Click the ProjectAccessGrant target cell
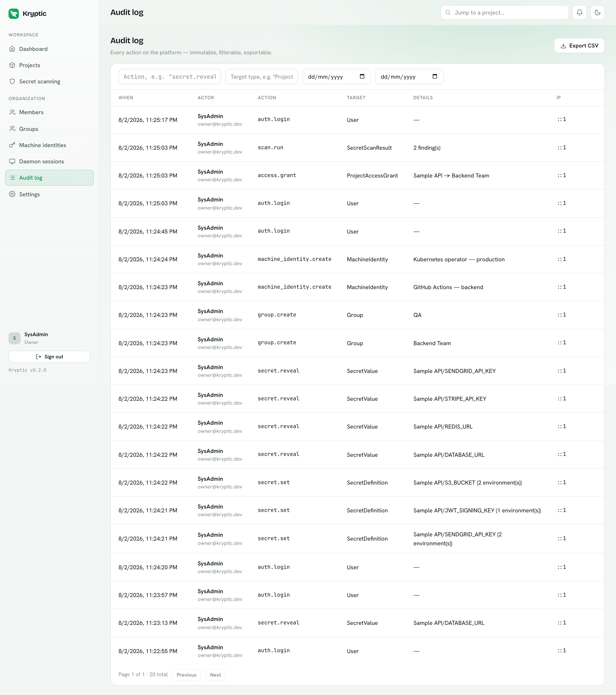This screenshot has width=616, height=695. [x=372, y=175]
